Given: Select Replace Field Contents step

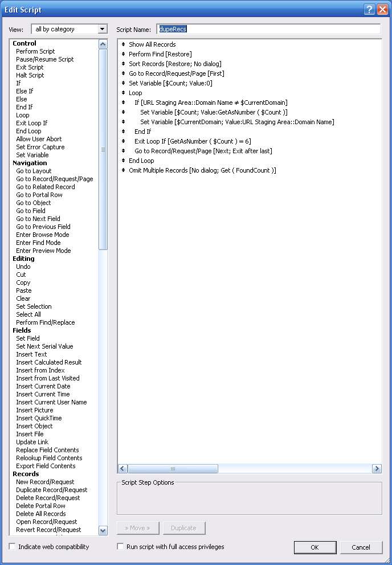Looking at the screenshot, I should coord(47,450).
